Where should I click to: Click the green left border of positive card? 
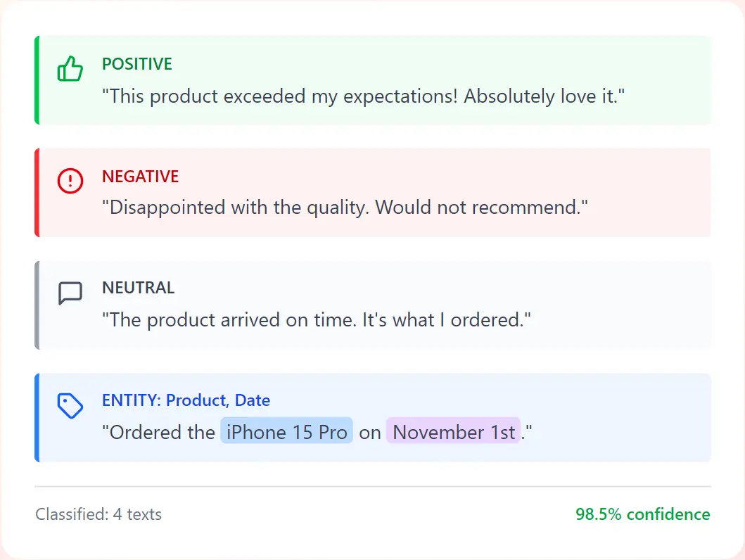[37, 79]
